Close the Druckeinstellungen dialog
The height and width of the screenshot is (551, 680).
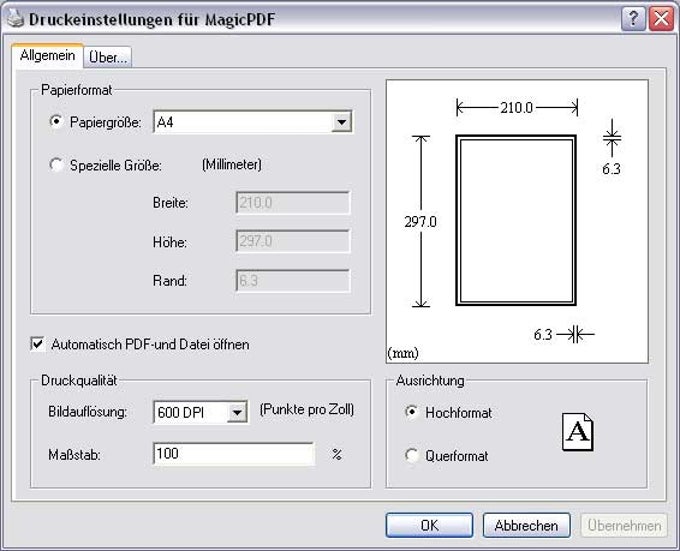pos(661,19)
